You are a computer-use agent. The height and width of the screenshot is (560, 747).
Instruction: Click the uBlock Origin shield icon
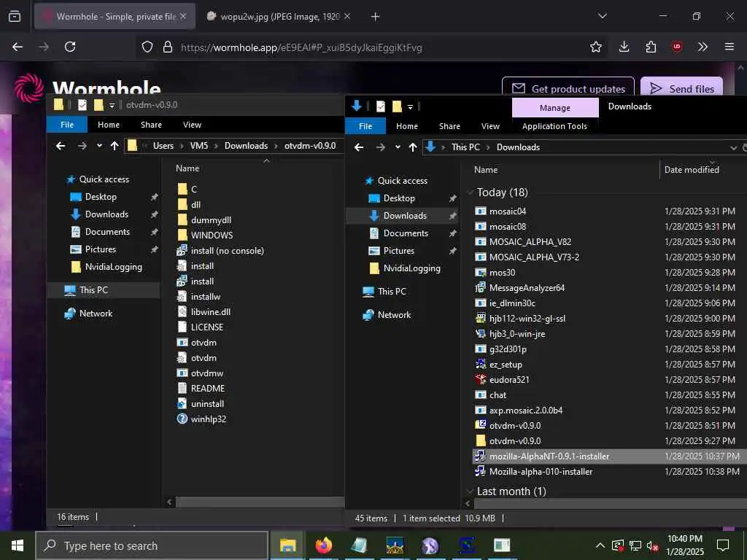(x=676, y=47)
